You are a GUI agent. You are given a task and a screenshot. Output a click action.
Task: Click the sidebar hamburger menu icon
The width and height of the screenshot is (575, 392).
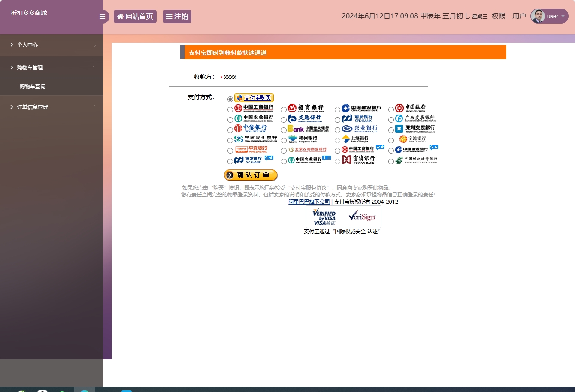click(102, 16)
